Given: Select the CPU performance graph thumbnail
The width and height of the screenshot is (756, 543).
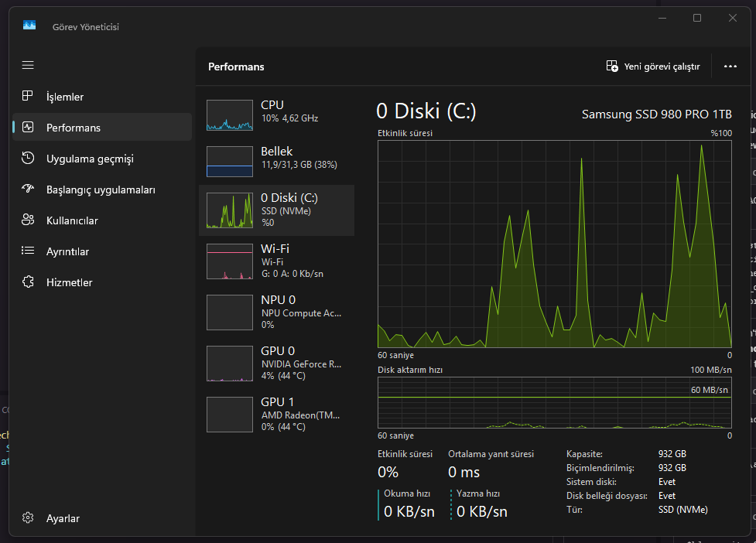Looking at the screenshot, I should coord(230,115).
